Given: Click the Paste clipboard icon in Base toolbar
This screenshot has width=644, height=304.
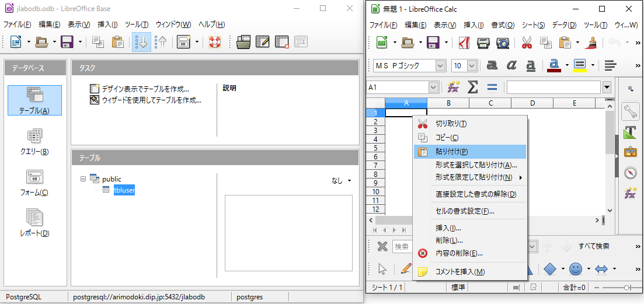Looking at the screenshot, I should point(117,41).
